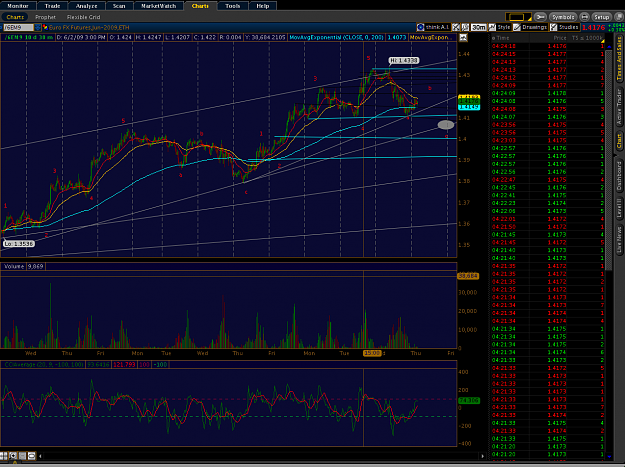Click the 15:00 time marker on the time axis
625x467 pixels.
[372, 353]
